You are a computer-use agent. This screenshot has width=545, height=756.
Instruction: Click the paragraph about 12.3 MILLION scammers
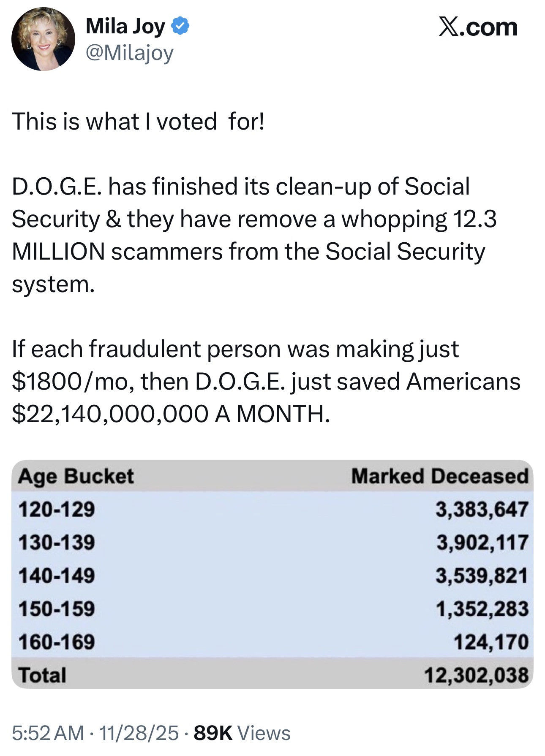pos(253,235)
